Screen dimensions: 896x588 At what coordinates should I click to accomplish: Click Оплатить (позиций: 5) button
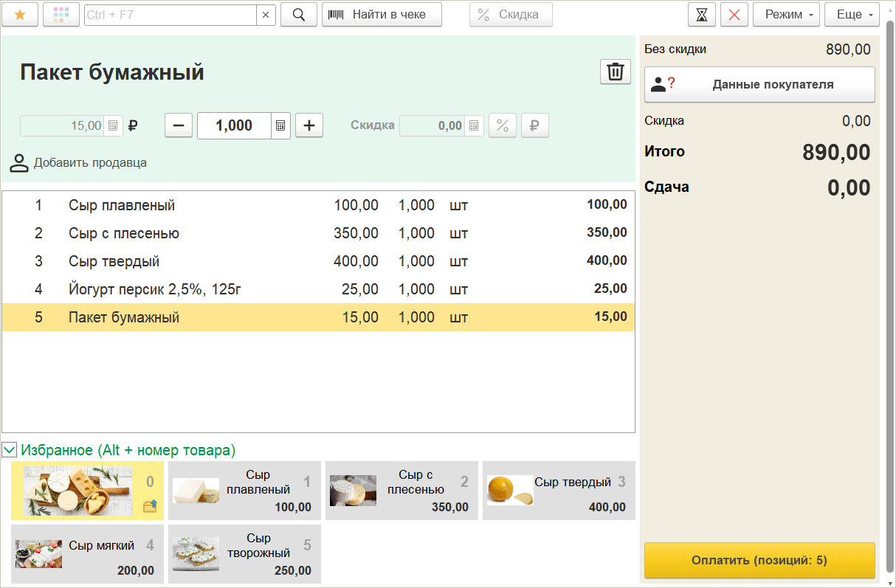click(x=759, y=561)
